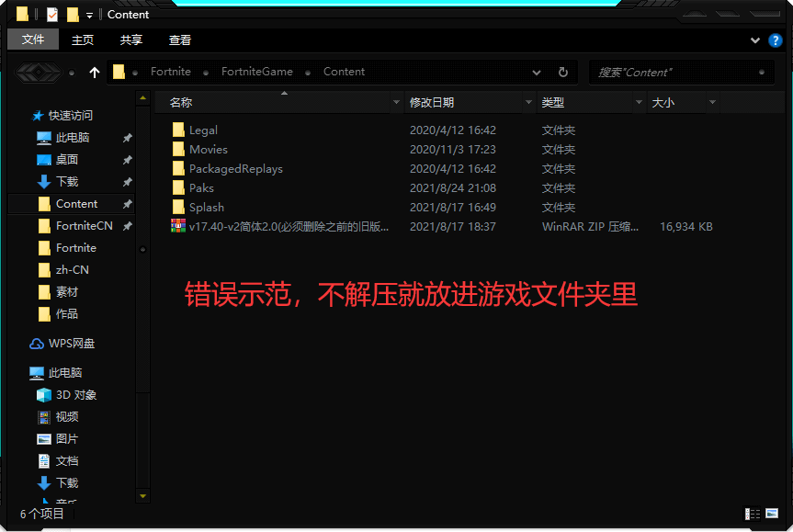Select the WinRAR ZIP archive icon
The height and width of the screenshot is (532, 793).
click(178, 225)
